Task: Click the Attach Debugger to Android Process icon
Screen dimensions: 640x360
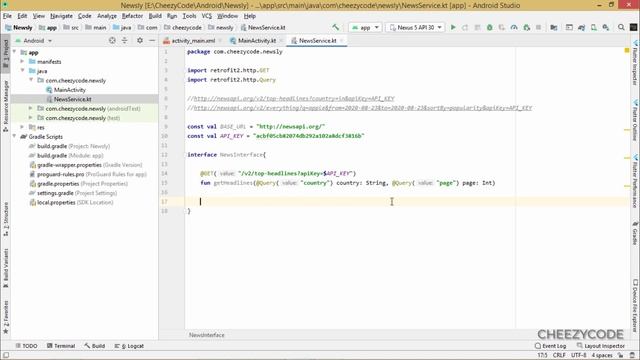Action: coord(527,27)
